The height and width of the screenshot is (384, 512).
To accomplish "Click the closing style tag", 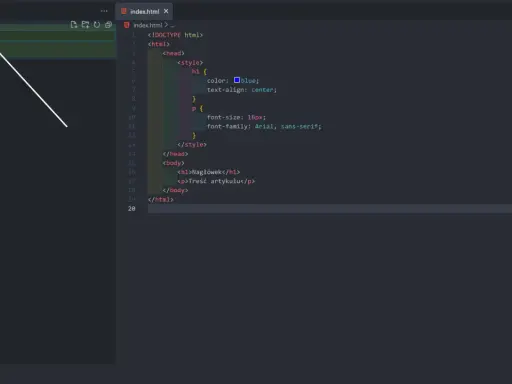I will click(x=192, y=145).
